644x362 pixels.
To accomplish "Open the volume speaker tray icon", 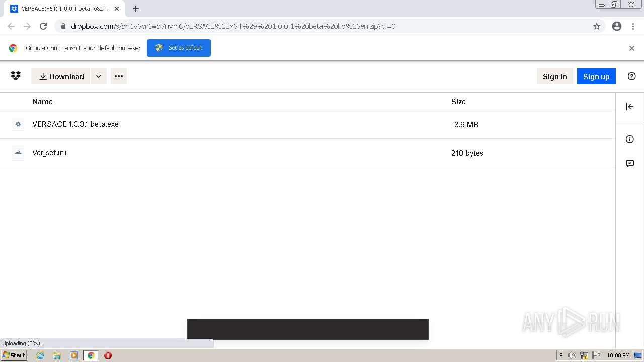I will tap(572, 355).
